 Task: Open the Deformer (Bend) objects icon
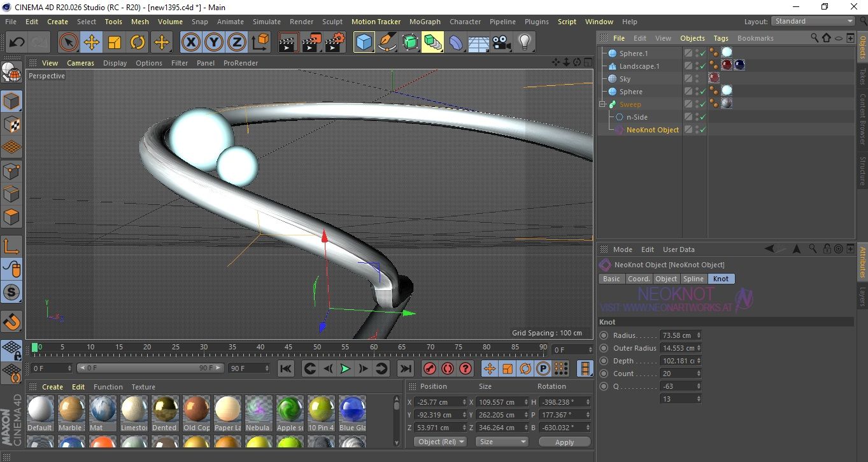(x=455, y=43)
